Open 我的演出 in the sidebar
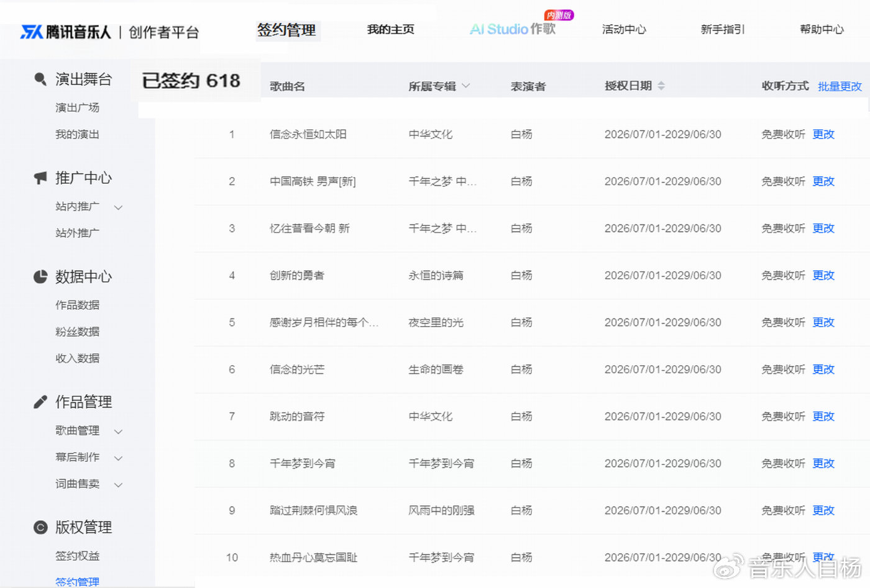870x588 pixels. point(77,134)
